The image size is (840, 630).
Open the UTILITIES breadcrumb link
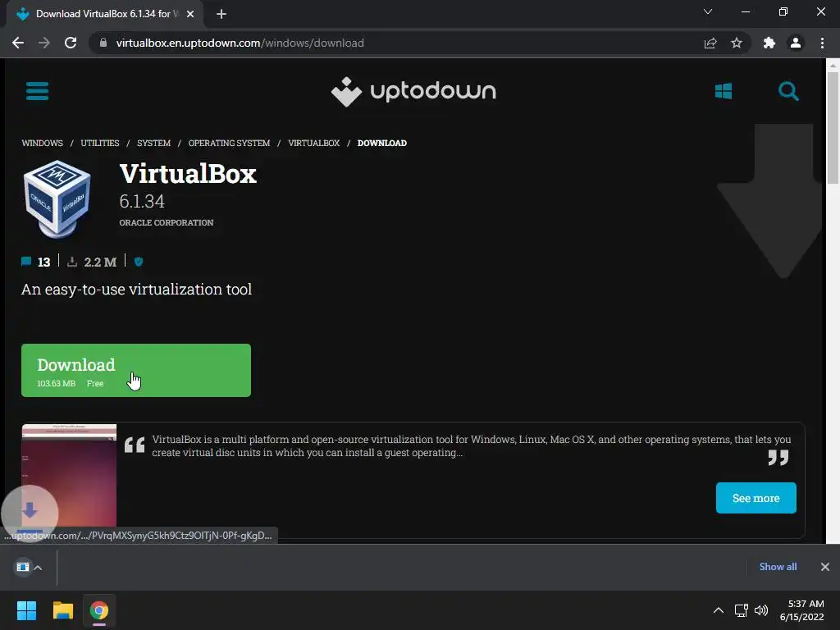pos(100,143)
